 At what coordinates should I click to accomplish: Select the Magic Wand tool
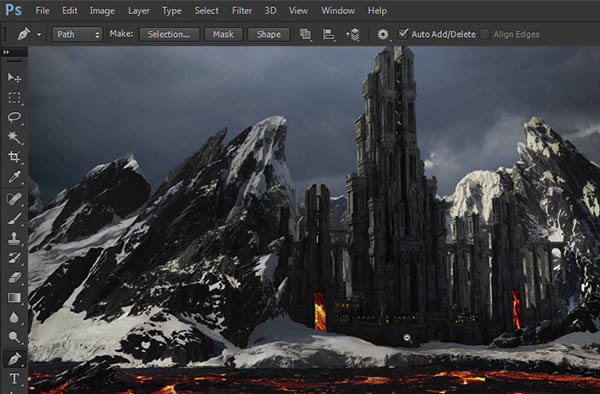[x=15, y=137]
